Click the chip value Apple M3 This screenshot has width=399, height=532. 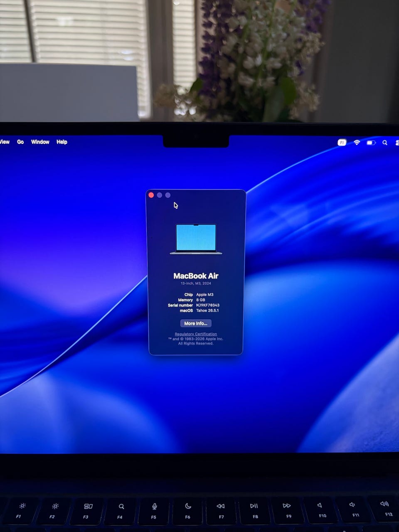click(205, 295)
